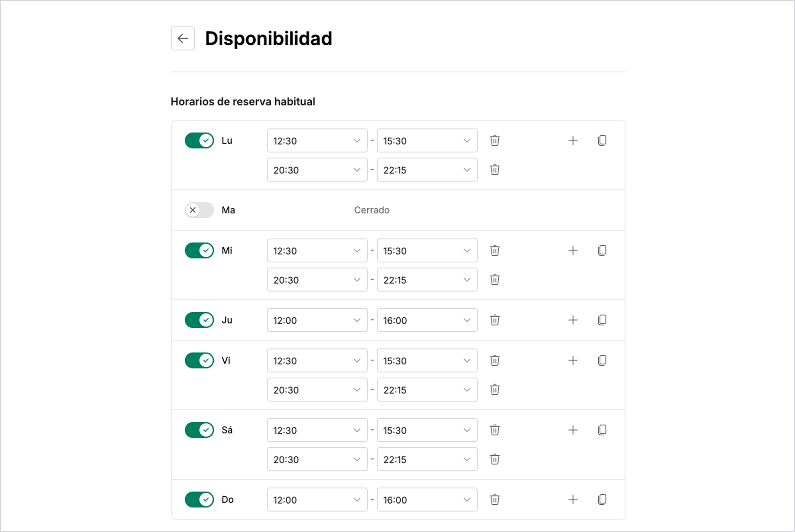Click the back arrow next to Disponibilidad
The image size is (795, 532).
[x=183, y=38]
